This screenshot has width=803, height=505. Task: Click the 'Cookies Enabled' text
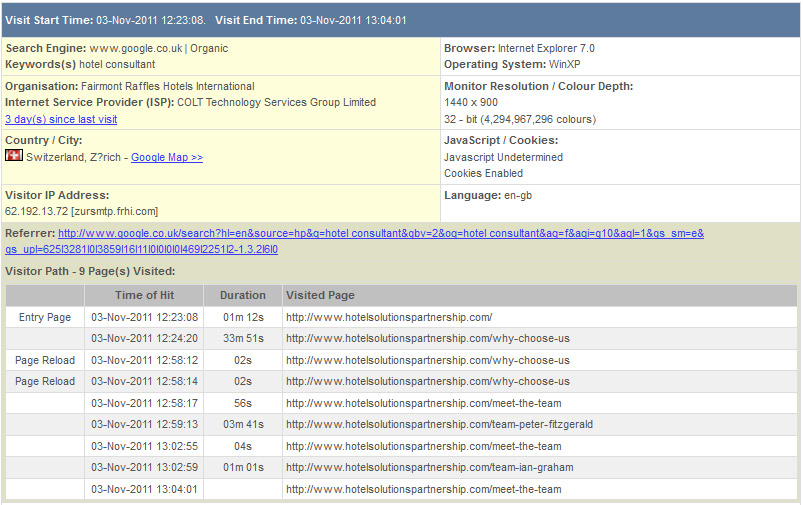coord(483,173)
